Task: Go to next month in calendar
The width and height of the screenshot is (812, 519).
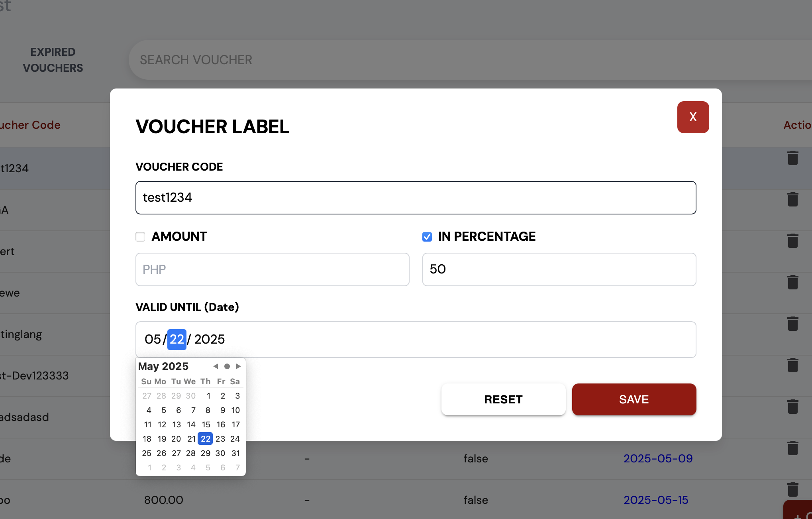Action: tap(238, 366)
